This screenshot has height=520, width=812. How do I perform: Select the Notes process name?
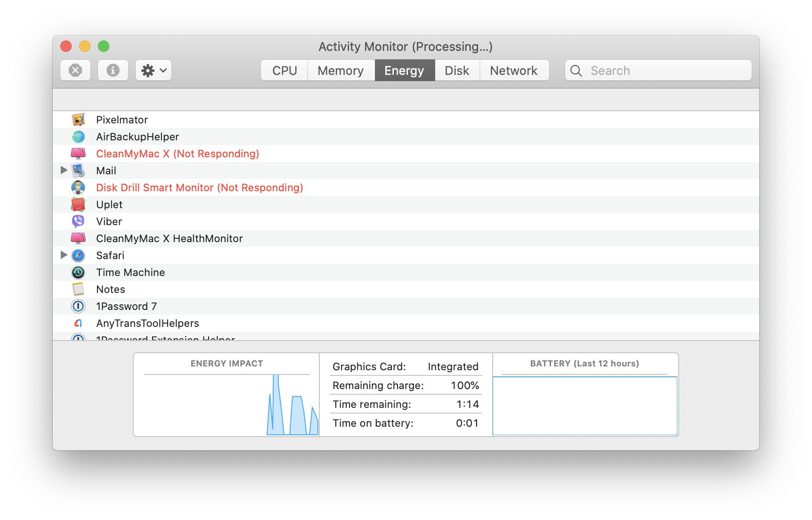(x=111, y=289)
